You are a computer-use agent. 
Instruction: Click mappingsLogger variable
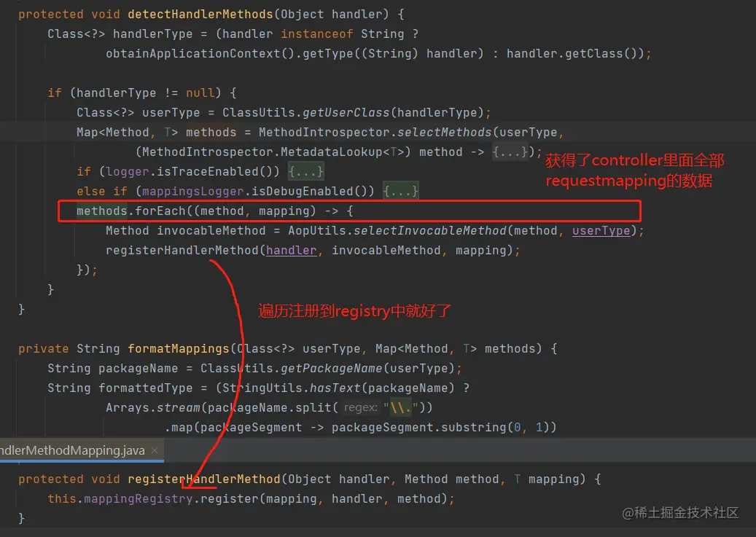pos(193,192)
